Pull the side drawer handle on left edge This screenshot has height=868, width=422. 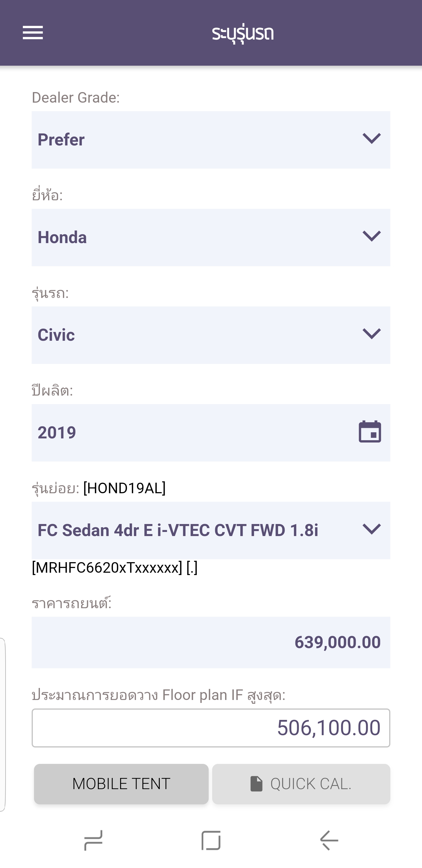(3, 724)
